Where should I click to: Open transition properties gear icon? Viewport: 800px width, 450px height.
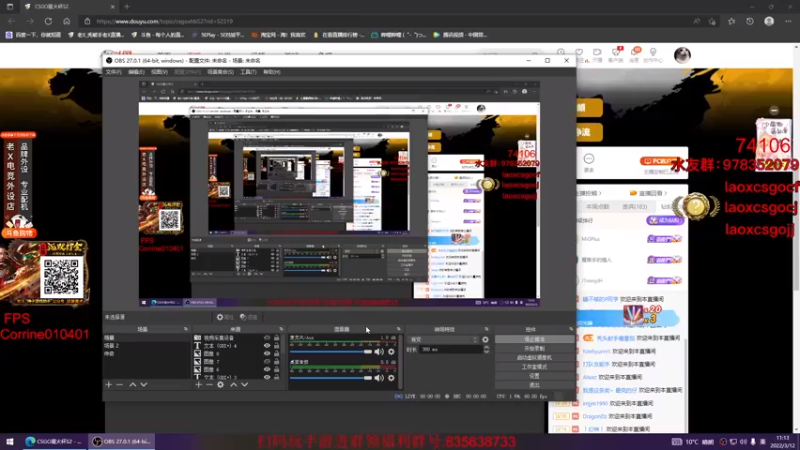coord(485,339)
